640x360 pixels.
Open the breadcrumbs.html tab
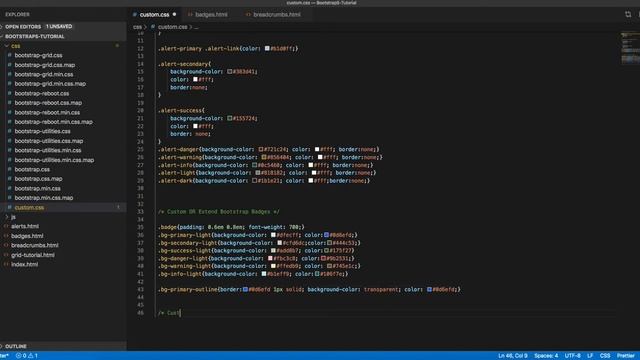(x=277, y=15)
